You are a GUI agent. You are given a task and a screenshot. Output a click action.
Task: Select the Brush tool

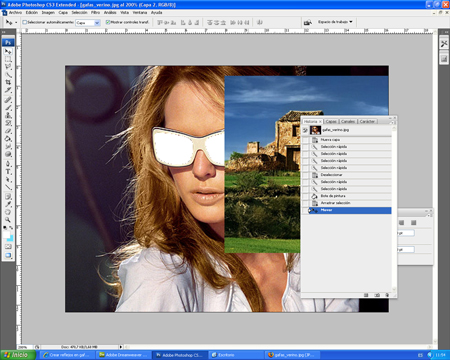(x=8, y=108)
